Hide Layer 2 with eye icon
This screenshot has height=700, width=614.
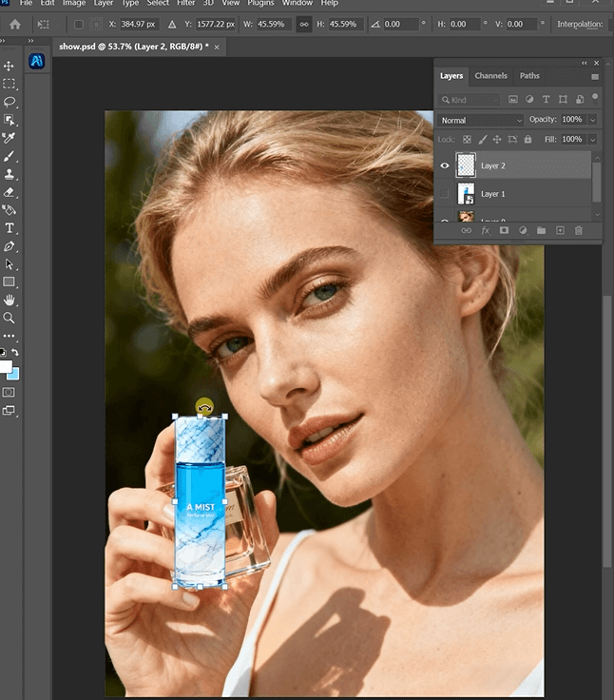point(444,165)
